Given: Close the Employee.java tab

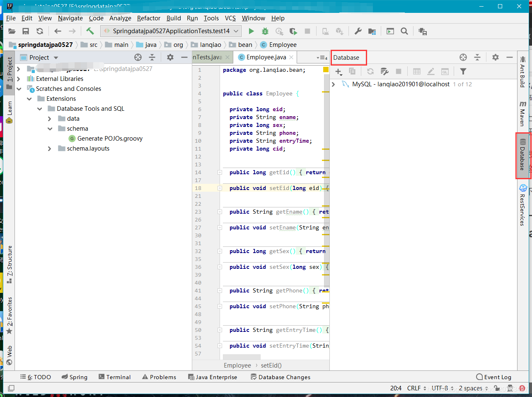Looking at the screenshot, I should pyautogui.click(x=292, y=57).
